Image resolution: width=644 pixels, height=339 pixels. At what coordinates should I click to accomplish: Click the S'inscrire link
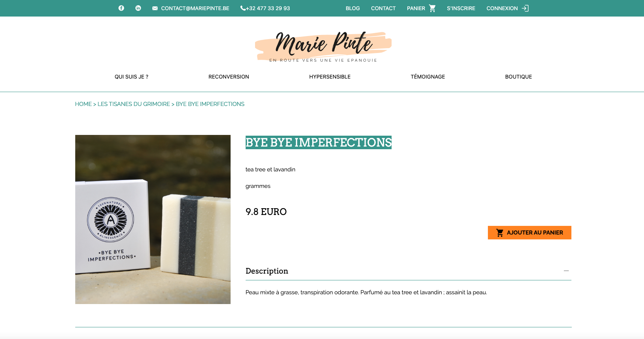pos(461,8)
